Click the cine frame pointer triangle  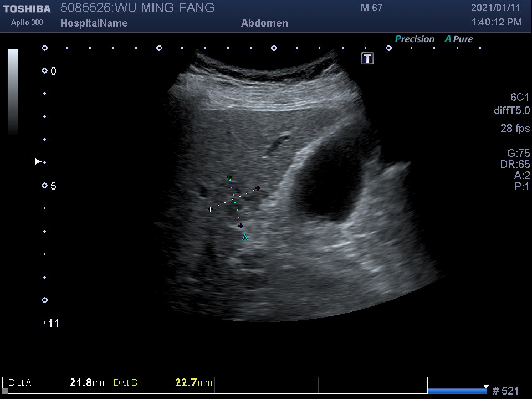tap(486, 387)
